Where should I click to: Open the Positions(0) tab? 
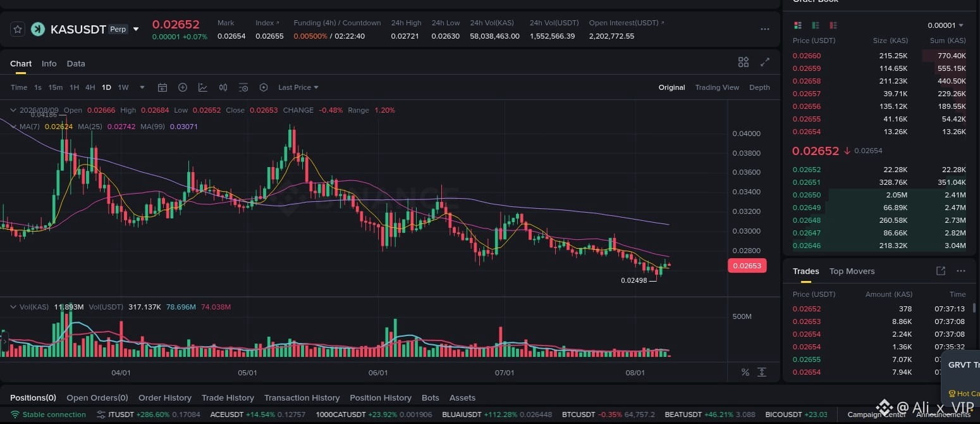tap(33, 397)
